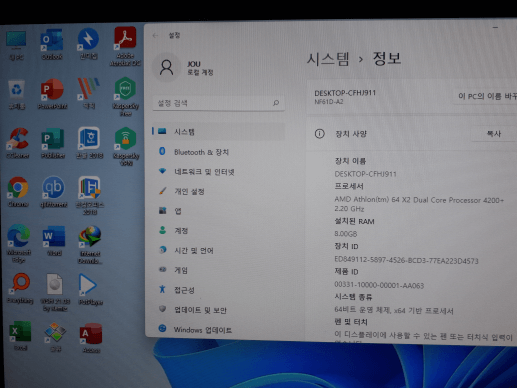Select 시스템 in the Settings sidebar
Screen dimensions: 517x388
pyautogui.click(x=219, y=132)
